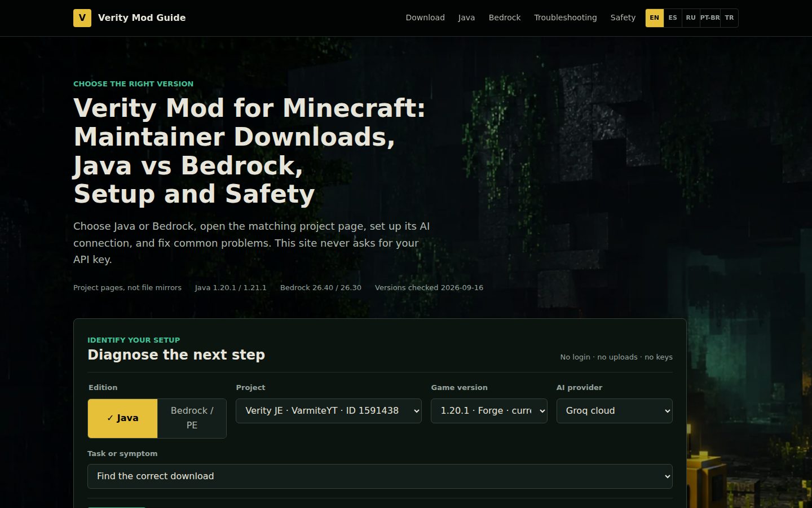Image resolution: width=812 pixels, height=508 pixels.
Task: Click 'Versions checked 2026-09-16' text
Action: (429, 288)
